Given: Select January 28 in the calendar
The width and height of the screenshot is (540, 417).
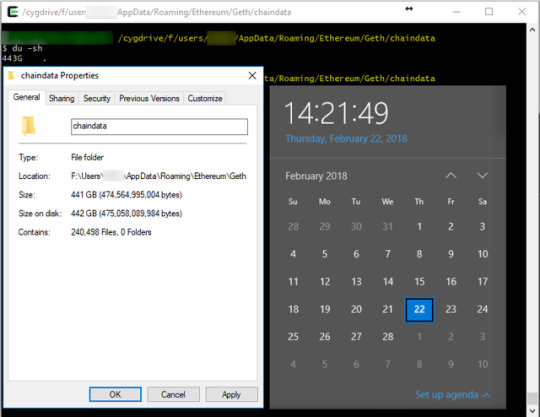Looking at the screenshot, I should pos(293,227).
